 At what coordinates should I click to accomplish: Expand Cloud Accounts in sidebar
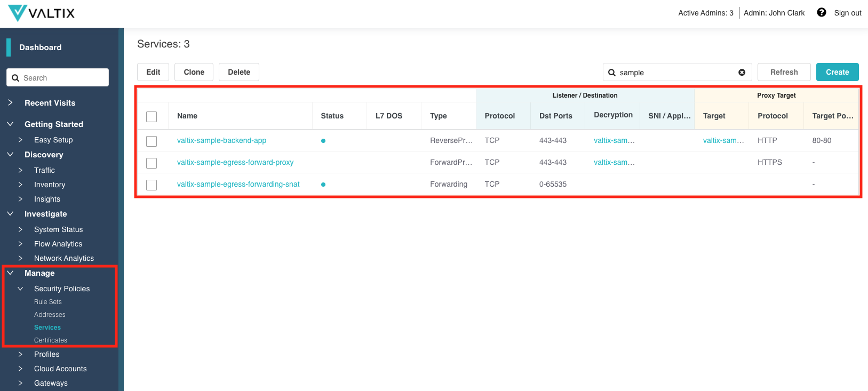pyautogui.click(x=20, y=369)
